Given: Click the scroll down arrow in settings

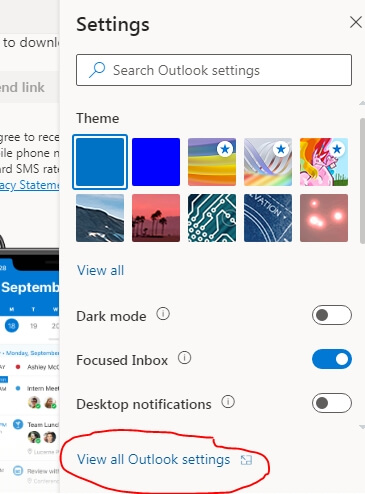Looking at the screenshot, I should point(362,427).
